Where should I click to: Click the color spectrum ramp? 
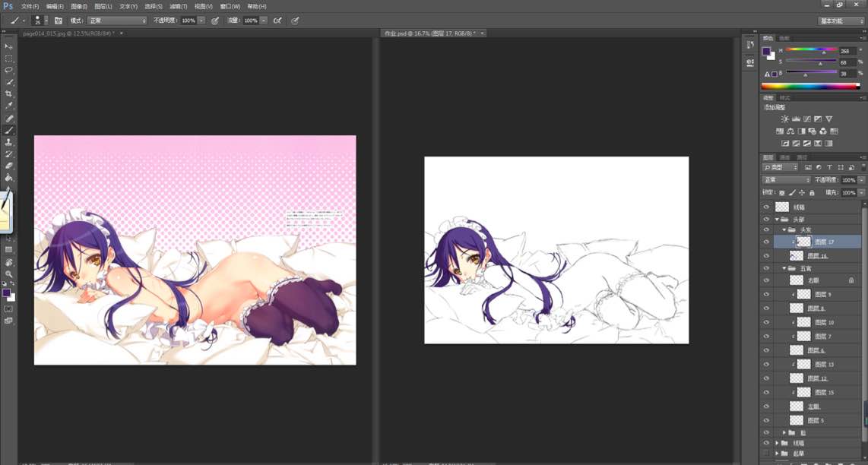coord(810,87)
